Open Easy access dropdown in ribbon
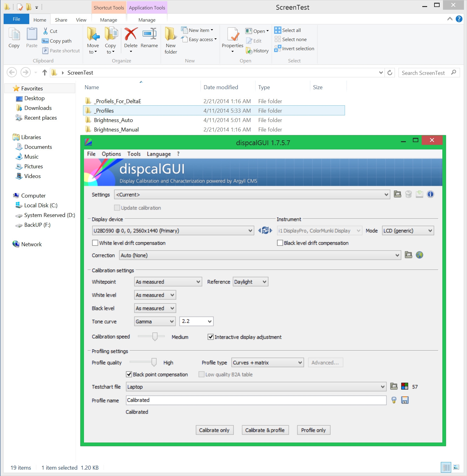 pyautogui.click(x=199, y=39)
